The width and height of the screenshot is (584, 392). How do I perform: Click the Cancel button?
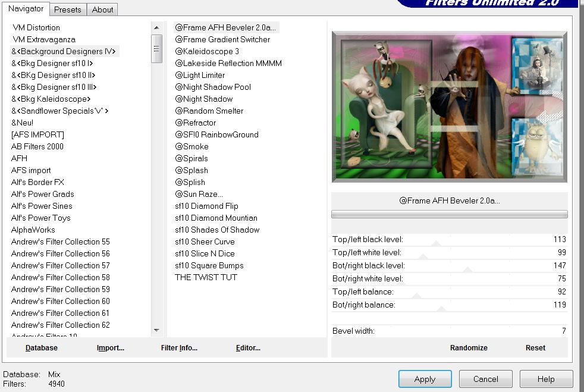click(486, 379)
